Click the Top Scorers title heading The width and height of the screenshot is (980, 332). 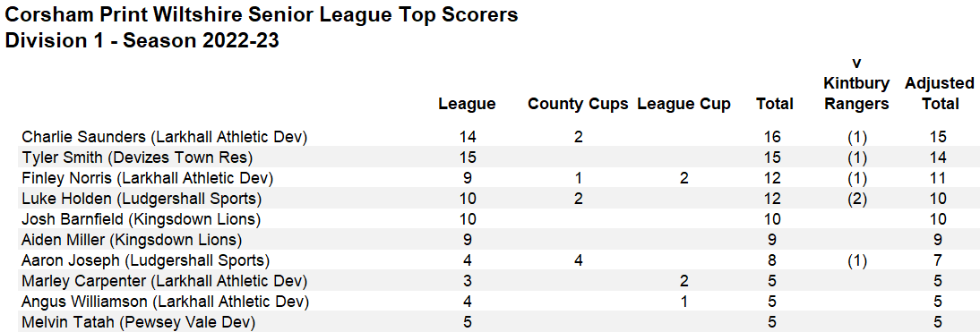click(x=262, y=14)
